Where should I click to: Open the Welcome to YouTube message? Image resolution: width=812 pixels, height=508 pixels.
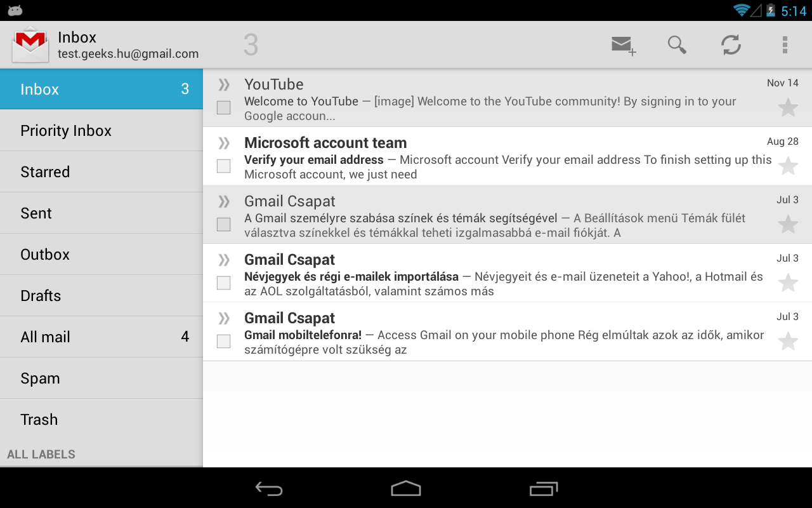(507, 98)
